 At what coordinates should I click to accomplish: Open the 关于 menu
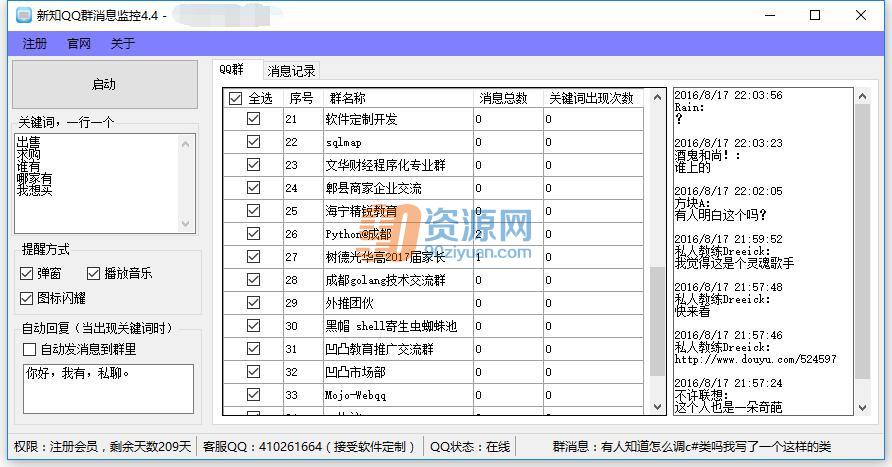(122, 44)
